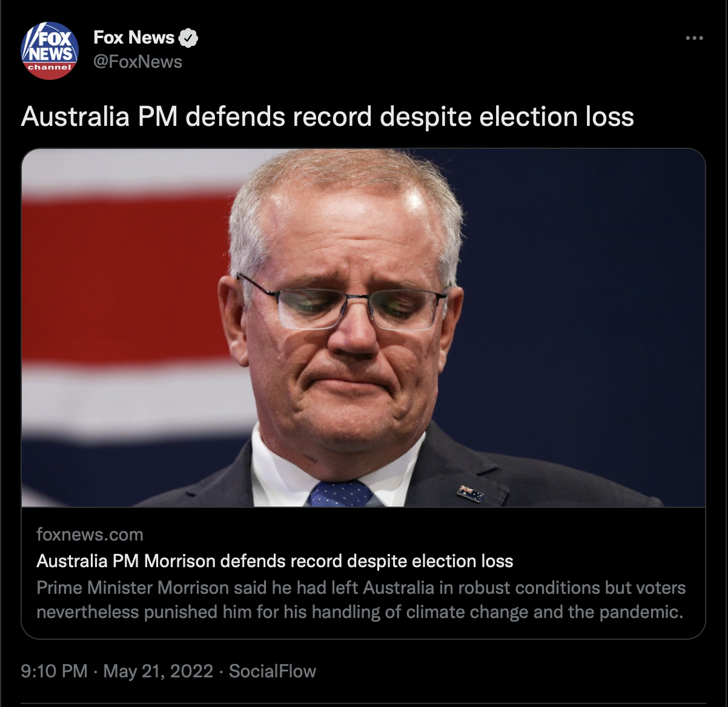Image resolution: width=728 pixels, height=707 pixels.
Task: Click the eyeglasses in the photo
Action: coord(342,303)
